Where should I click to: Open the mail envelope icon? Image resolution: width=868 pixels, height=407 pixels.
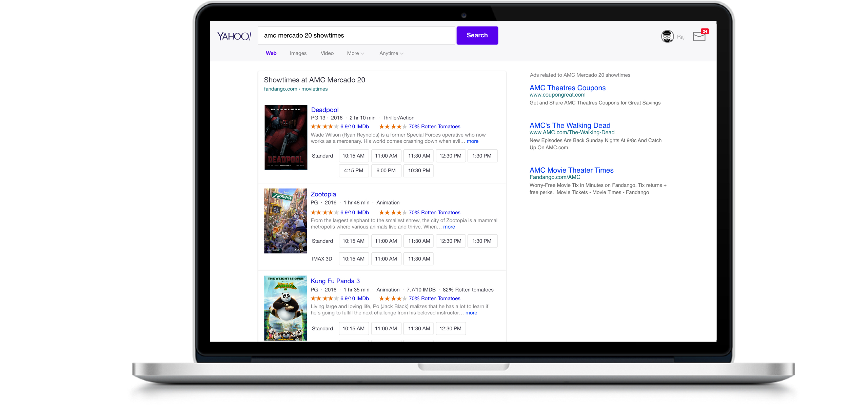click(x=699, y=36)
